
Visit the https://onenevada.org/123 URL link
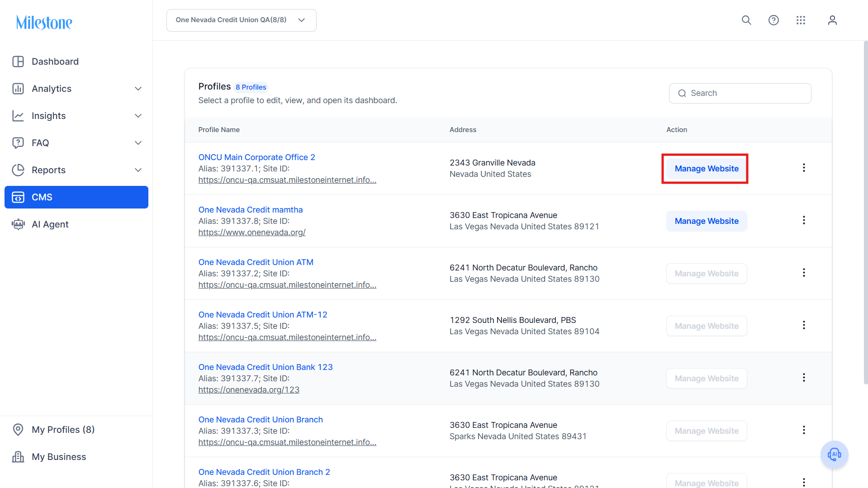pos(249,390)
